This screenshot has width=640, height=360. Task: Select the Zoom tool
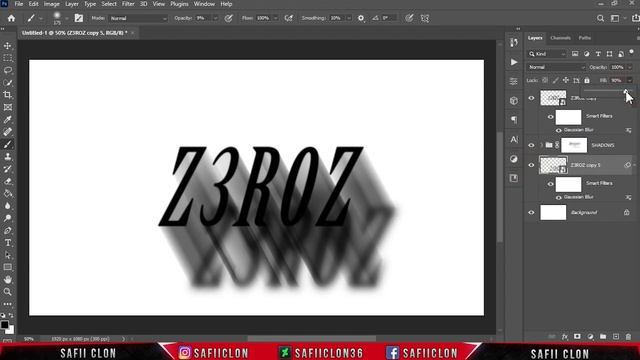pyautogui.click(x=7, y=292)
